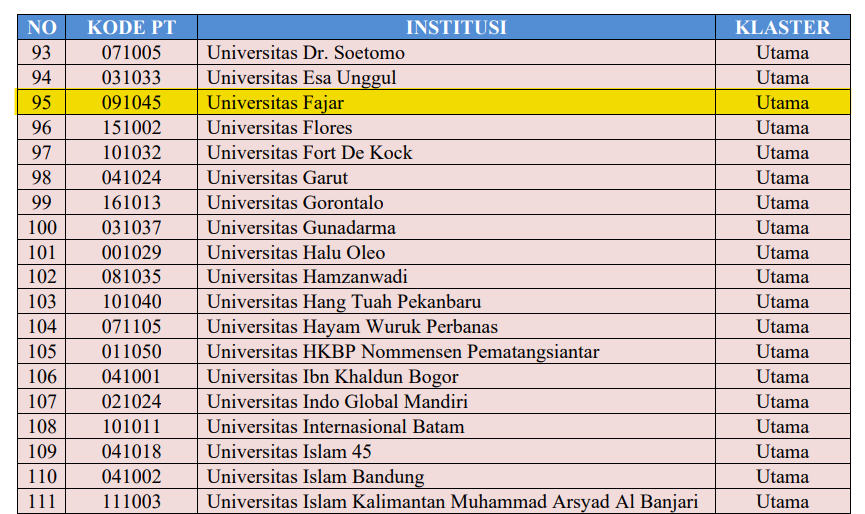Click the INSTITUSI column header
Image resolution: width=865 pixels, height=514 pixels.
[456, 27]
